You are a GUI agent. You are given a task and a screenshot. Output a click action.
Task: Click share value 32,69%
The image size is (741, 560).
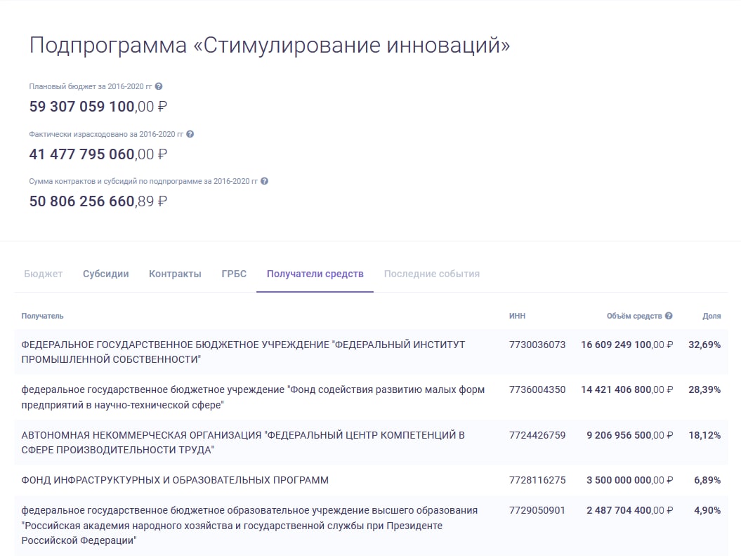(704, 345)
